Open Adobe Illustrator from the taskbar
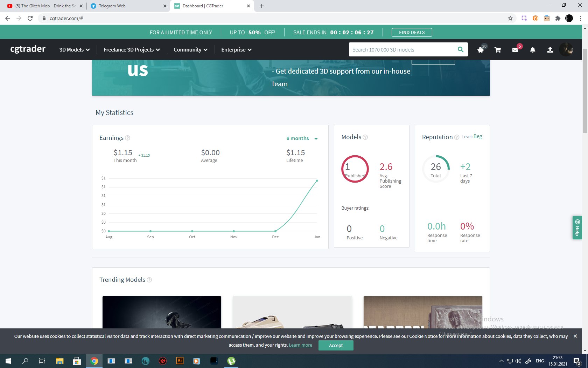The height and width of the screenshot is (368, 588). coord(180,361)
